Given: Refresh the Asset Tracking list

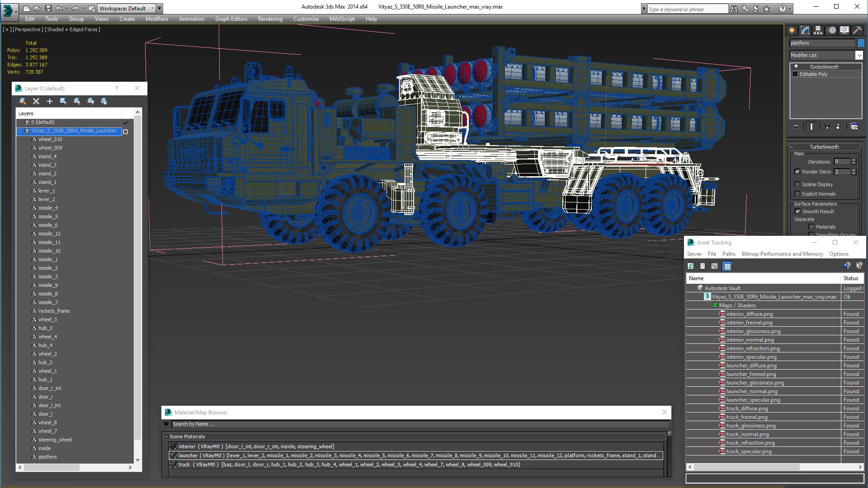Looking at the screenshot, I should pos(690,266).
